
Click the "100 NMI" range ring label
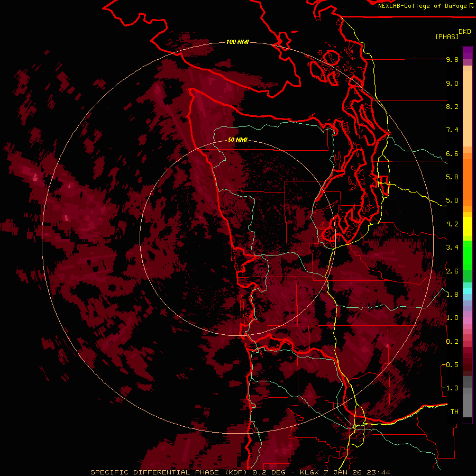pos(237,42)
